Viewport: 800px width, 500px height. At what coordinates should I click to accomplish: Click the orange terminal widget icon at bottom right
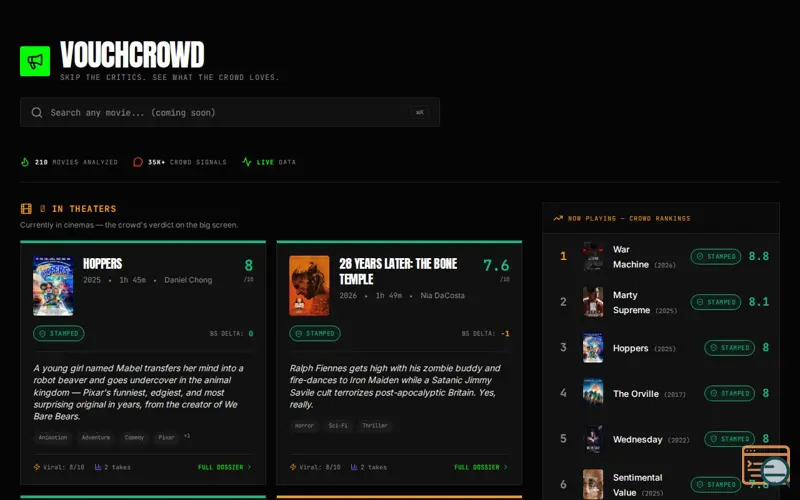pos(766,465)
